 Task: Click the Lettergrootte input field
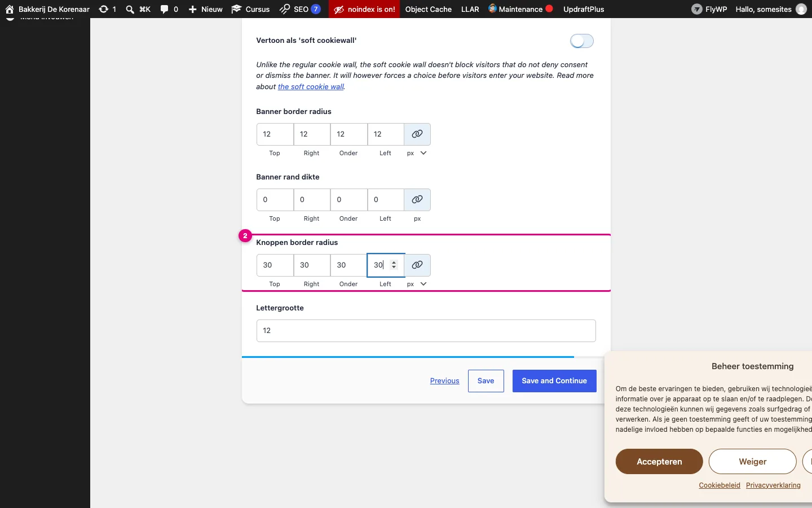(x=426, y=331)
